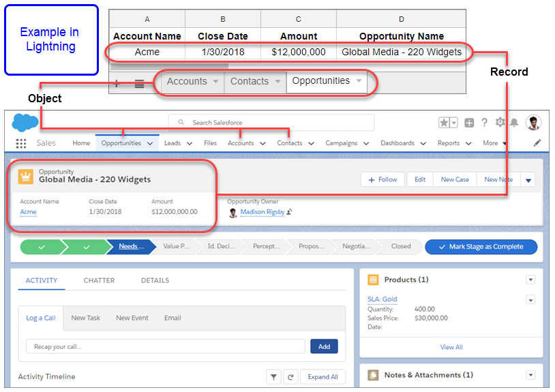
Task: Focus the Search Salesforce field
Action: pos(271,123)
